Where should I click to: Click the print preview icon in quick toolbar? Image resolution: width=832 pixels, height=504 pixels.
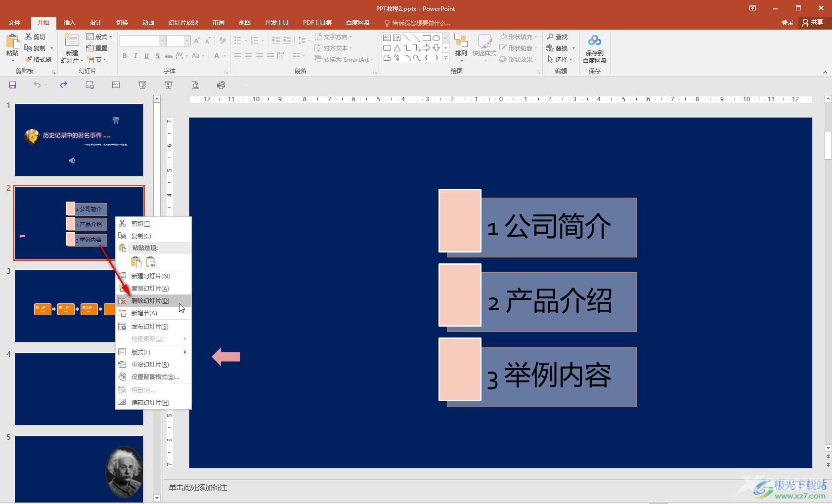(195, 85)
